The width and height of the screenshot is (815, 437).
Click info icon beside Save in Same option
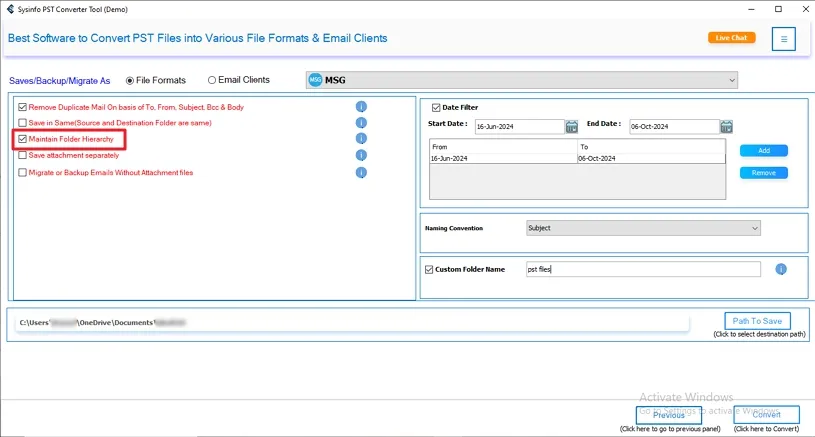click(361, 123)
